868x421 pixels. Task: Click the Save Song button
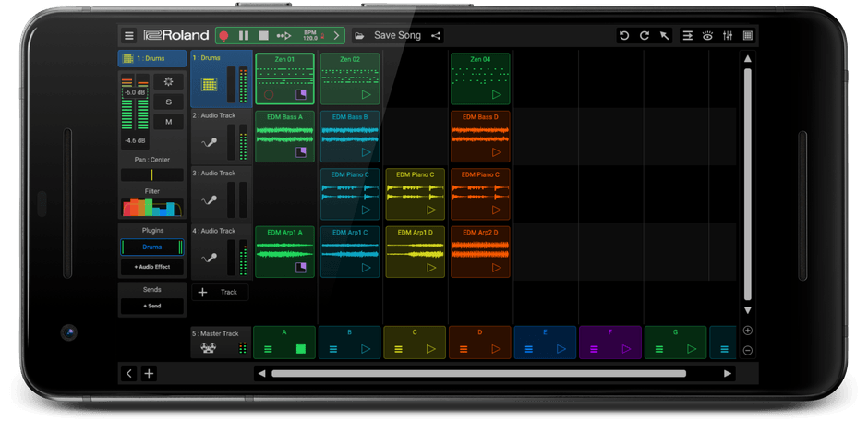click(x=397, y=36)
